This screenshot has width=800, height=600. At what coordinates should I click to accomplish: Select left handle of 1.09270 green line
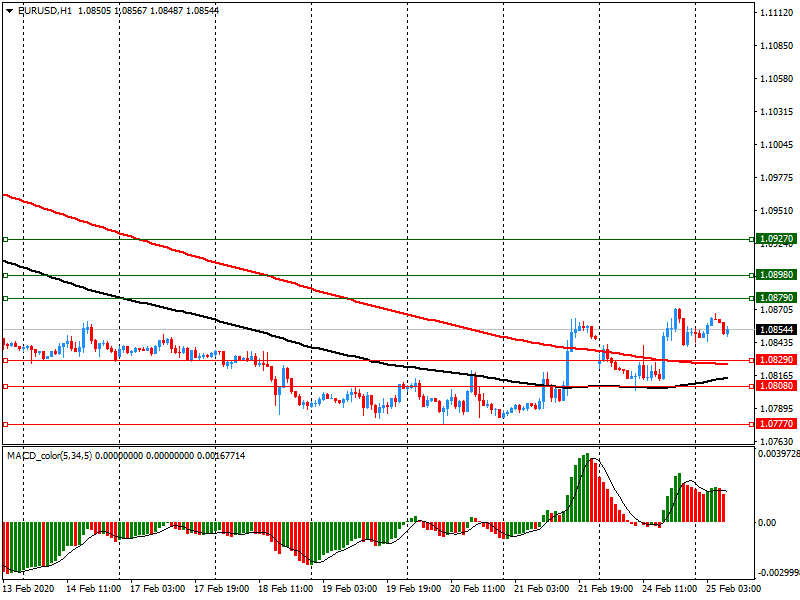[6, 239]
